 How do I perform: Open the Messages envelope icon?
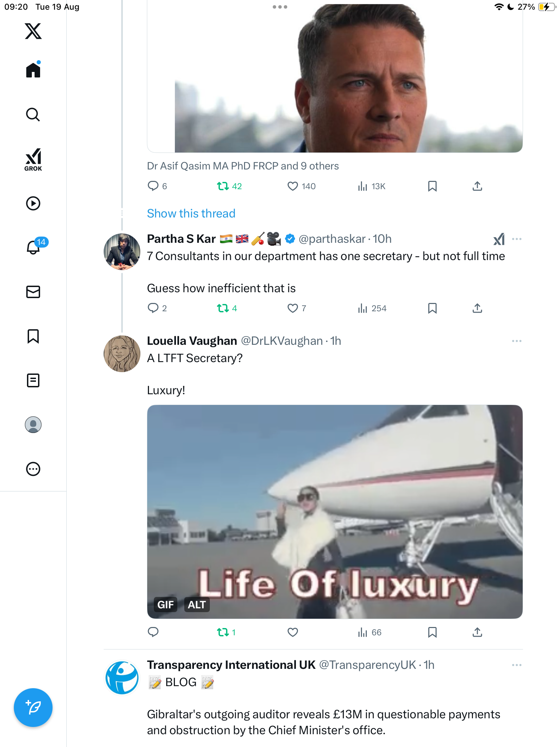(33, 292)
